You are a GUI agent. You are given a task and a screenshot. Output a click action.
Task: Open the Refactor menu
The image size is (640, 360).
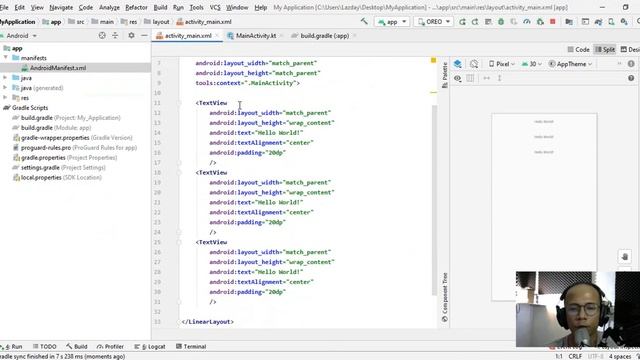[x=136, y=7]
